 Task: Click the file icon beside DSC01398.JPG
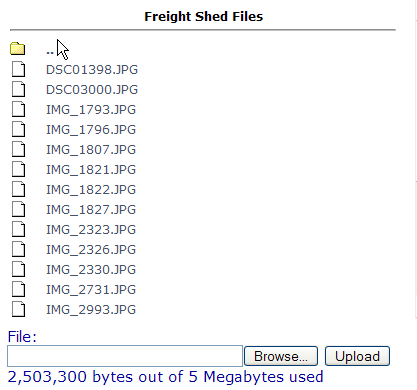[18, 69]
